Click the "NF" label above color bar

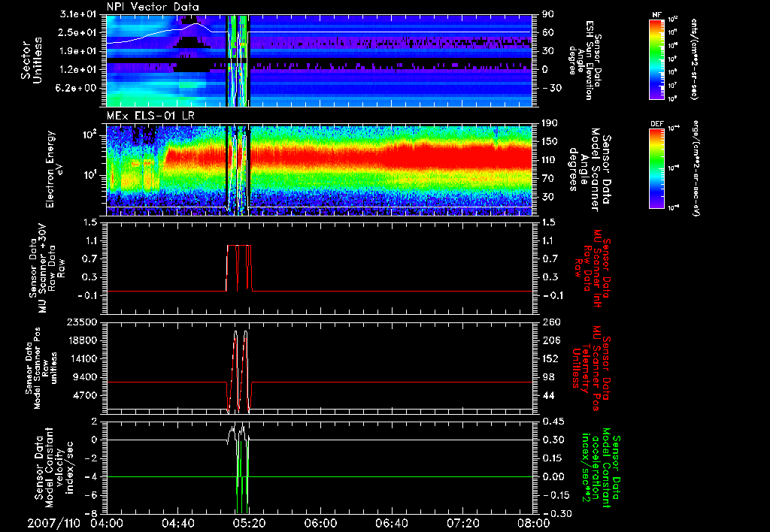[656, 15]
